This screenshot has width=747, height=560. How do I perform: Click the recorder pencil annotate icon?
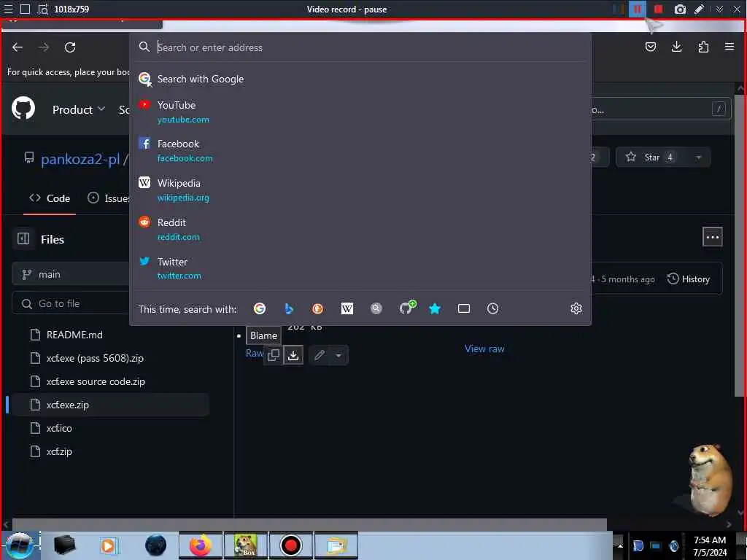click(699, 9)
